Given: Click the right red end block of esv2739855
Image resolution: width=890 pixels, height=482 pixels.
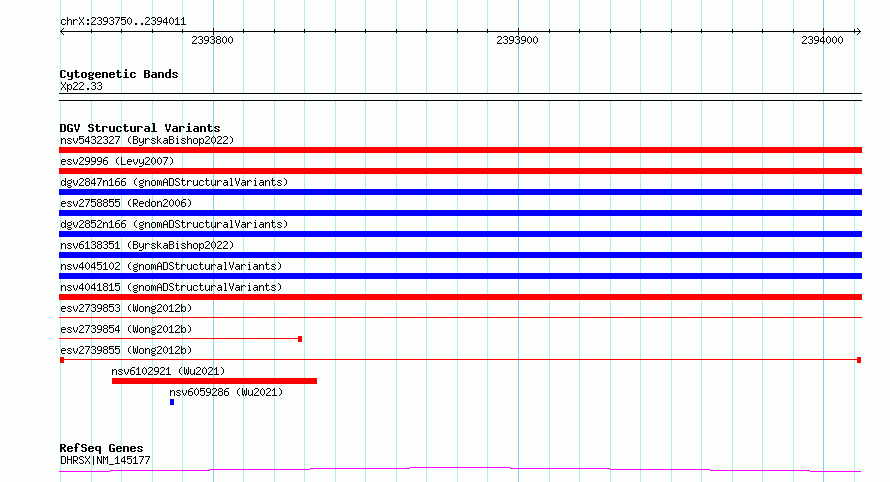Looking at the screenshot, I should pyautogui.click(x=859, y=360).
